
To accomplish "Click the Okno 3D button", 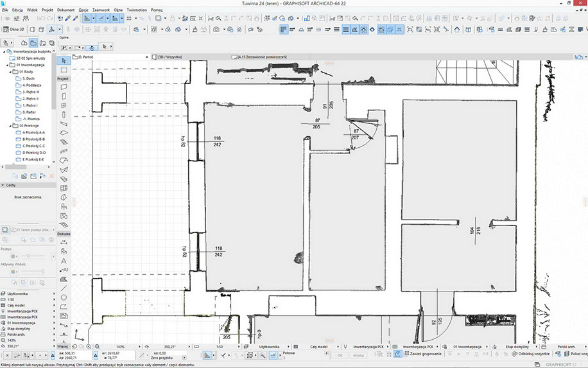I will pyautogui.click(x=13, y=30).
